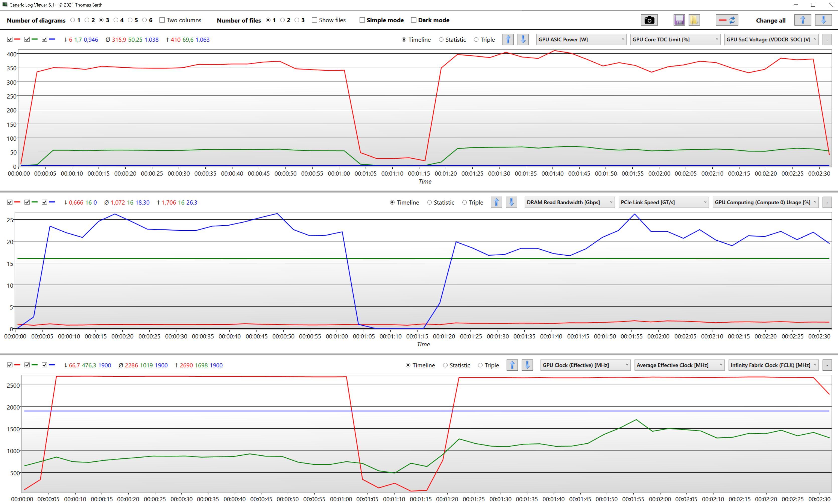Click the up arrow beside GPU ASIC Power

[x=508, y=39]
